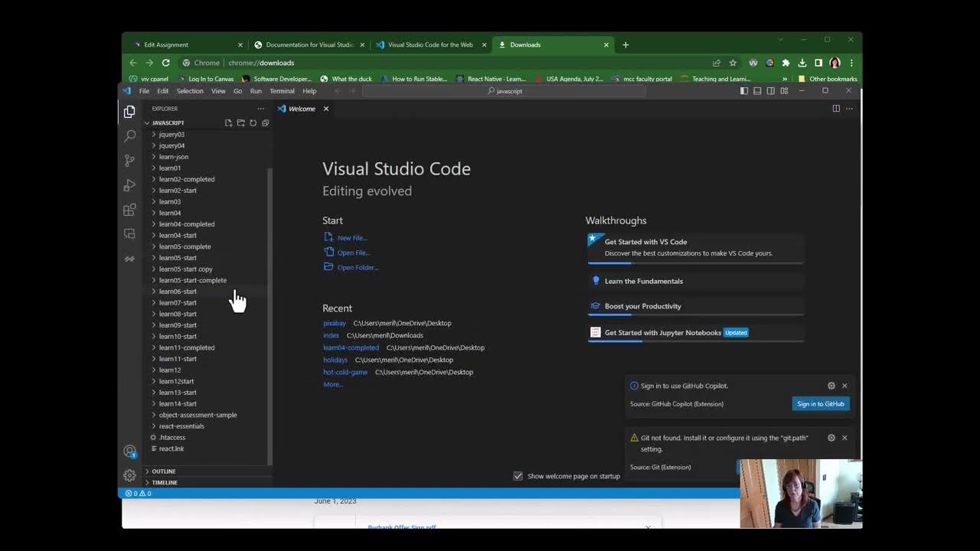This screenshot has width=980, height=551.
Task: Open the Extensions view
Action: (x=129, y=210)
